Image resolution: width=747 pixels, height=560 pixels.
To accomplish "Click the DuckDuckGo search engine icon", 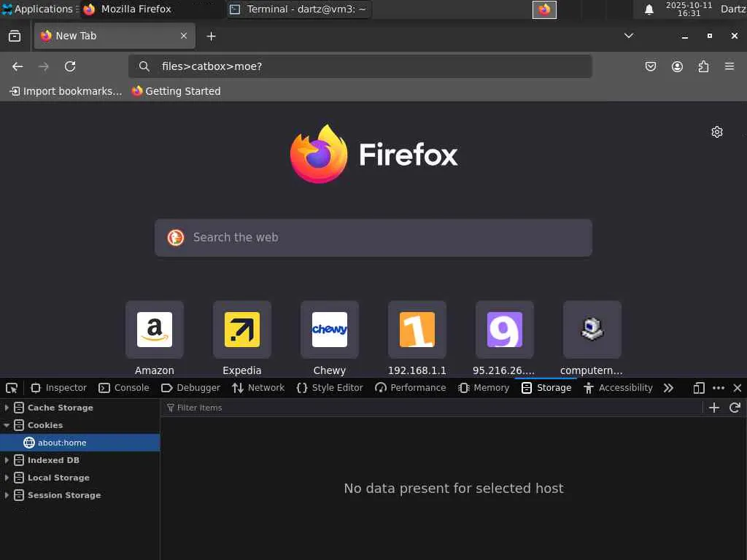I will point(175,237).
